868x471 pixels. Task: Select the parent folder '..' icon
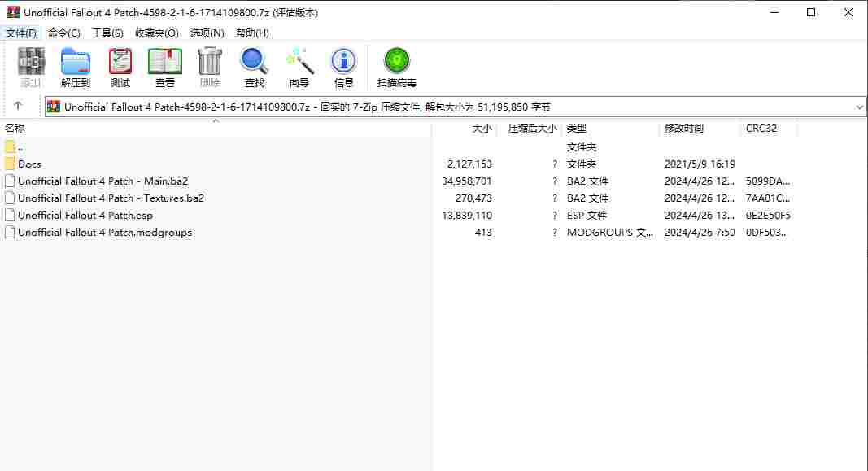pyautogui.click(x=10, y=146)
